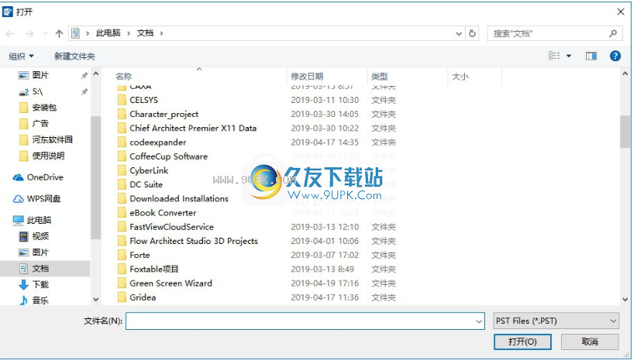Go back using the back arrow
The width and height of the screenshot is (637, 364).
pyautogui.click(x=10, y=33)
